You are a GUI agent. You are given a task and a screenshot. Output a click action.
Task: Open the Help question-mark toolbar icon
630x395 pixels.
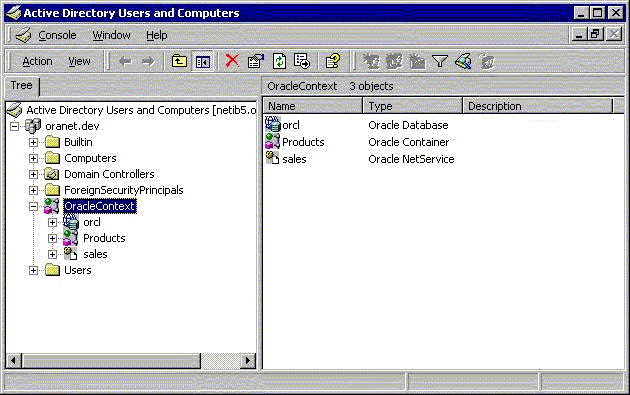(x=333, y=61)
